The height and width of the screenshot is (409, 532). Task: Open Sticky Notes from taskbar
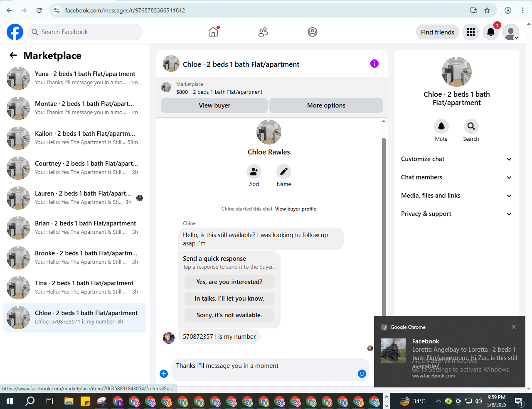(85, 401)
